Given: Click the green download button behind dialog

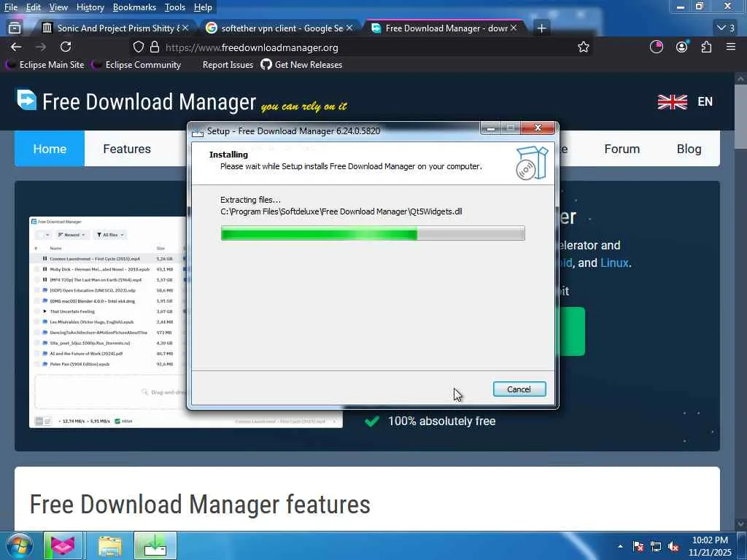Looking at the screenshot, I should pos(570,332).
